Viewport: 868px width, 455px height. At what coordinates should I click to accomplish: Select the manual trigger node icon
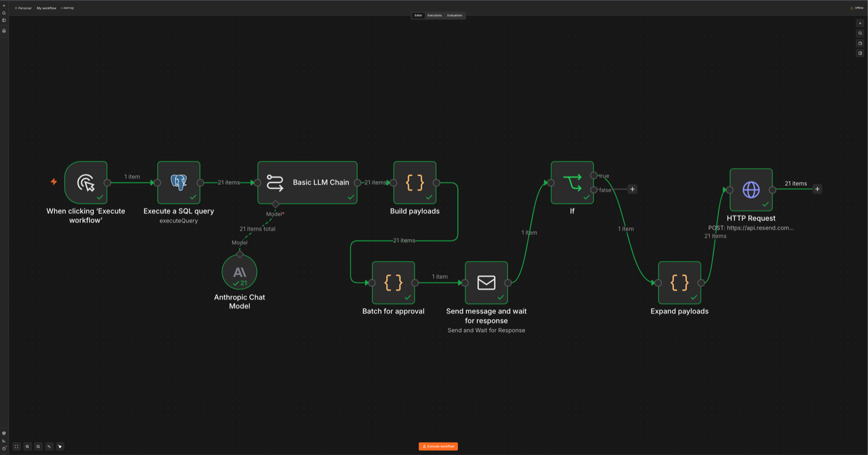coord(86,182)
